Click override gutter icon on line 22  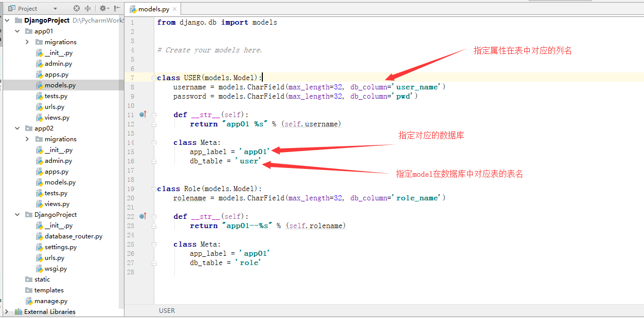pyautogui.click(x=143, y=216)
